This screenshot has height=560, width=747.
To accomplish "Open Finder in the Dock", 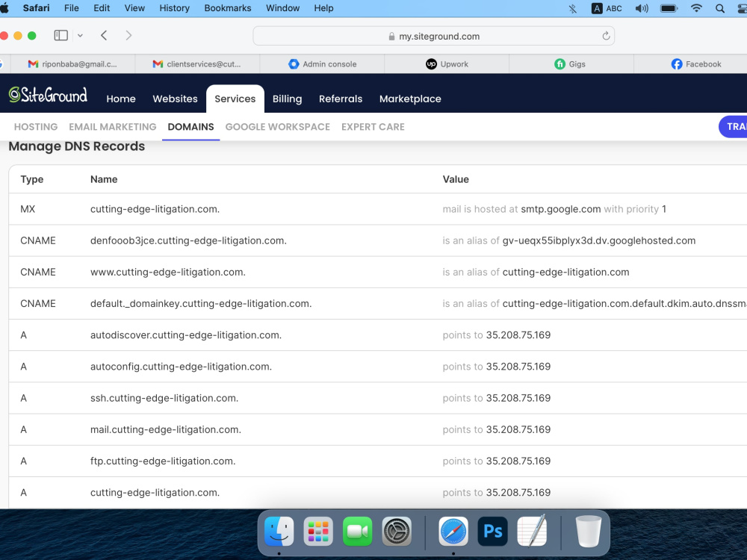I will pyautogui.click(x=279, y=531).
